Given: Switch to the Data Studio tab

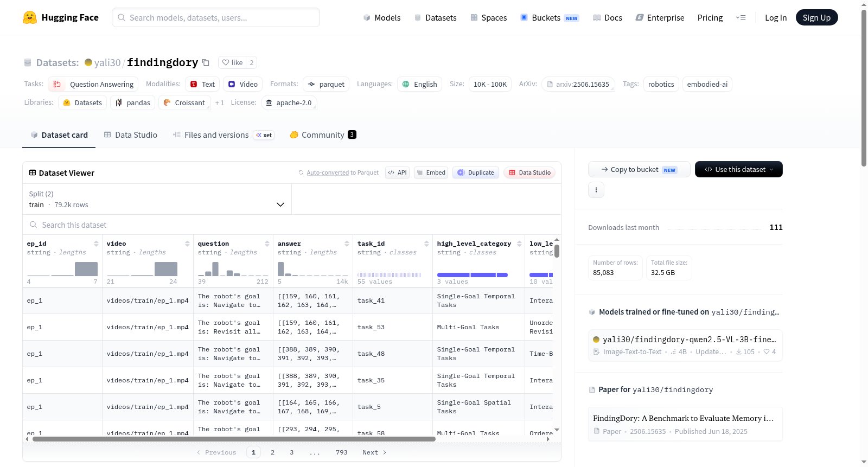Looking at the screenshot, I should 131,135.
